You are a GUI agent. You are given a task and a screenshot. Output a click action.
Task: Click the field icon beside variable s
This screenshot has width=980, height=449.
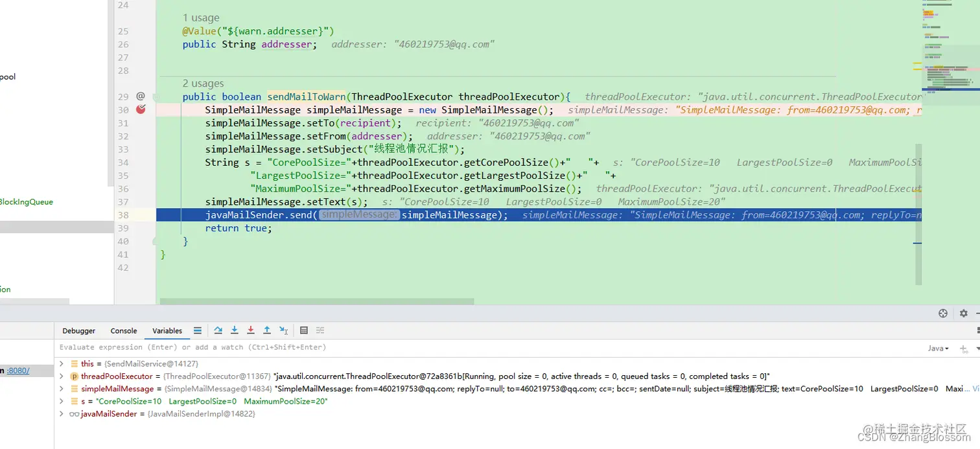click(75, 401)
